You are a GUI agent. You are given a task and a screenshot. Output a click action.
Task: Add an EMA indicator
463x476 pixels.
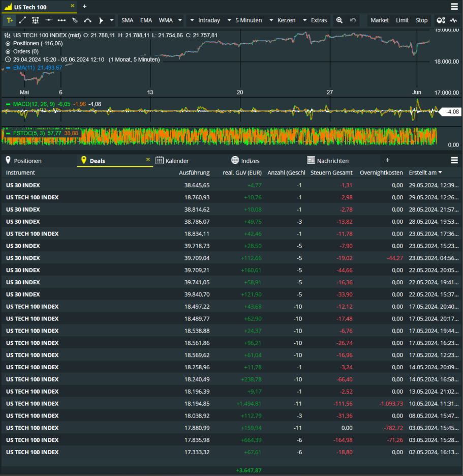(146, 20)
